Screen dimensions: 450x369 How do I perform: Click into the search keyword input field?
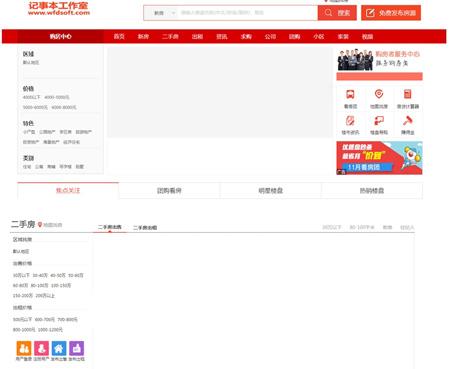[x=248, y=13]
